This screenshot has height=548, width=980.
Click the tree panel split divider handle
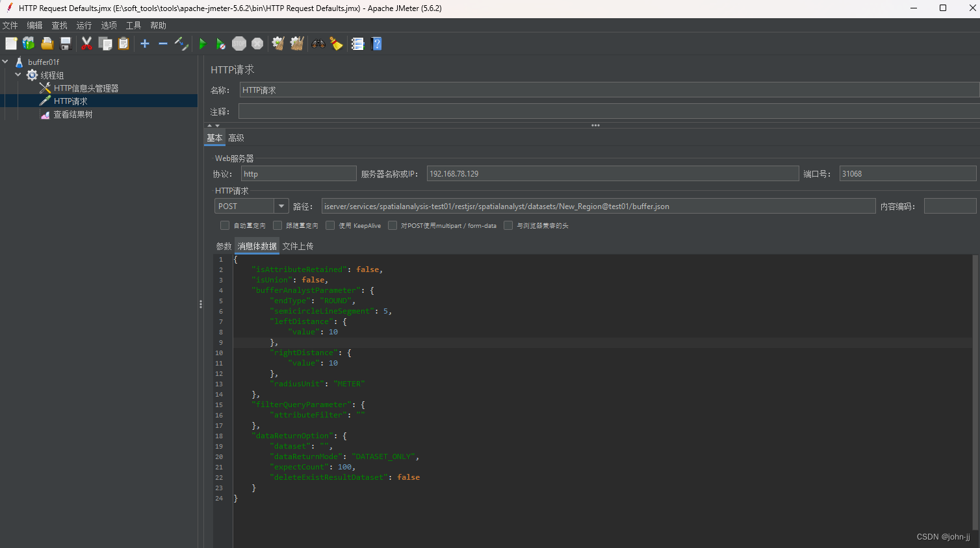(201, 304)
